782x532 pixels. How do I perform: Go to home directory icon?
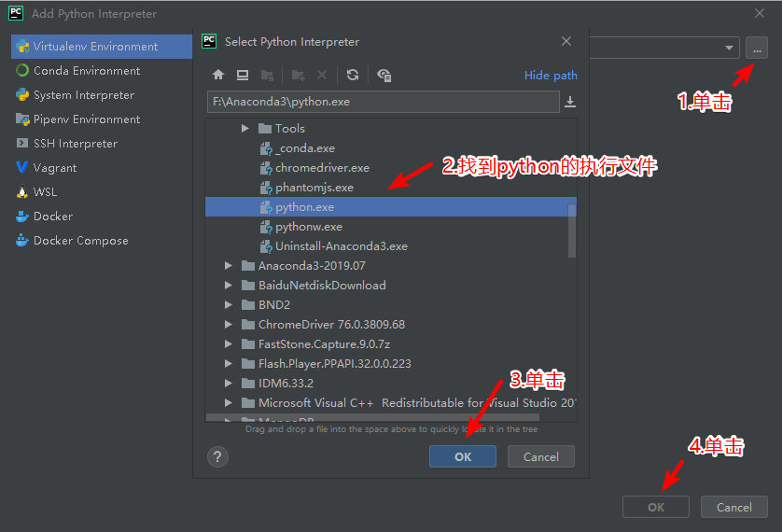pos(218,75)
